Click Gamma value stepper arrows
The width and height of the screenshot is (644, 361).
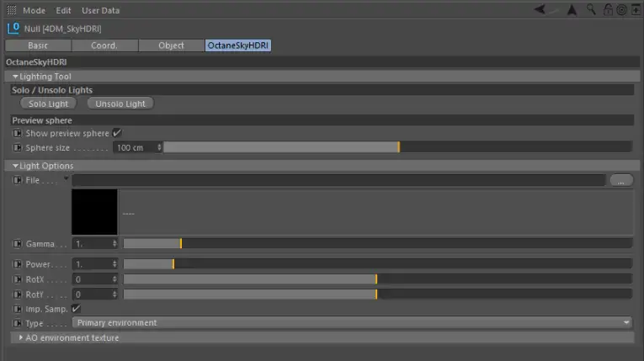click(114, 243)
